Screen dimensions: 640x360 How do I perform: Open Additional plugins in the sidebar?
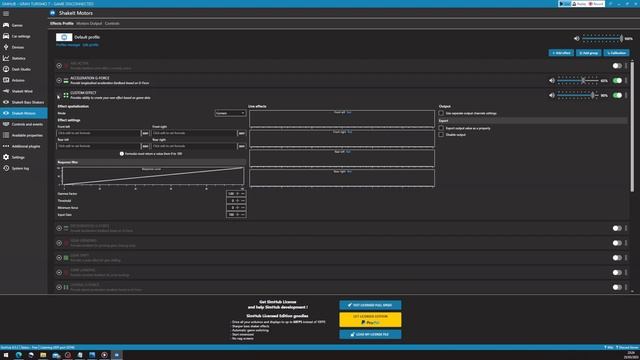coord(24,146)
